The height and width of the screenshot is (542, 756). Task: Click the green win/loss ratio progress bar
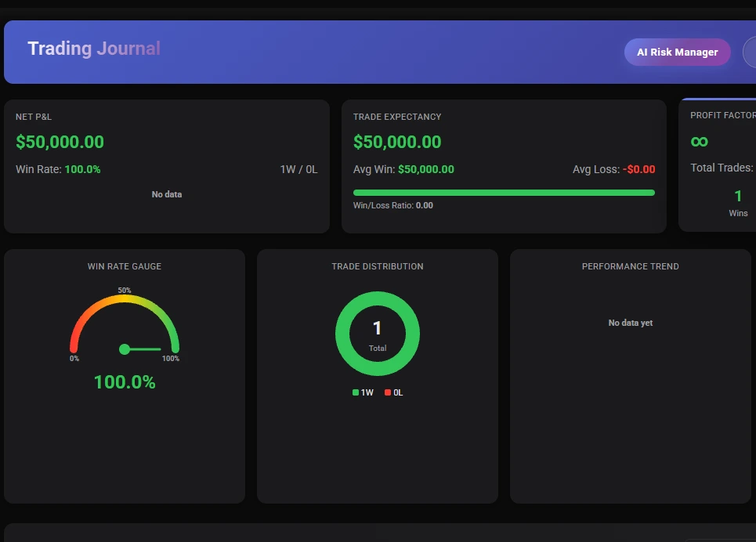(x=504, y=193)
